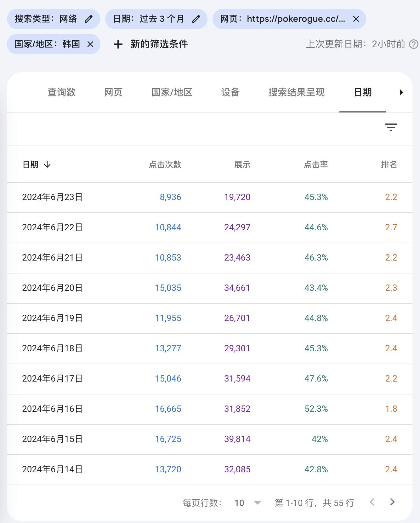420x523 pixels.
Task: Edit the 日期: 过去 3 个月 filter pencil
Action: coord(196,19)
